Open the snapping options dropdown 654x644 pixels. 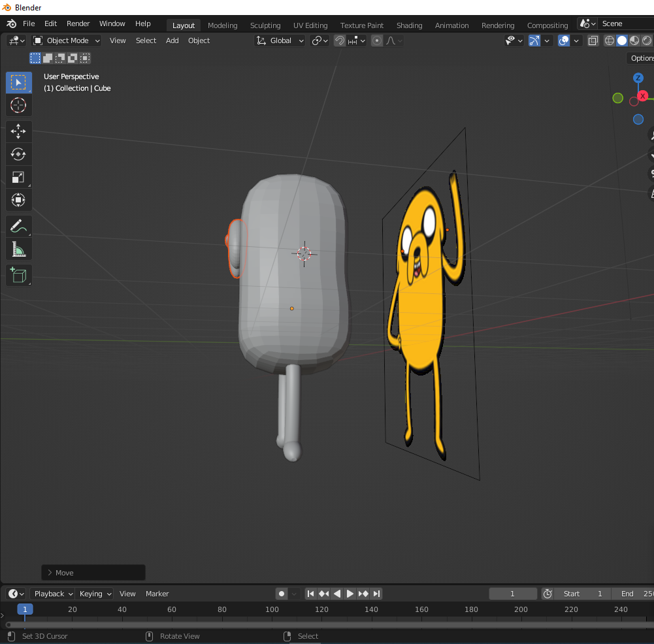click(x=357, y=40)
